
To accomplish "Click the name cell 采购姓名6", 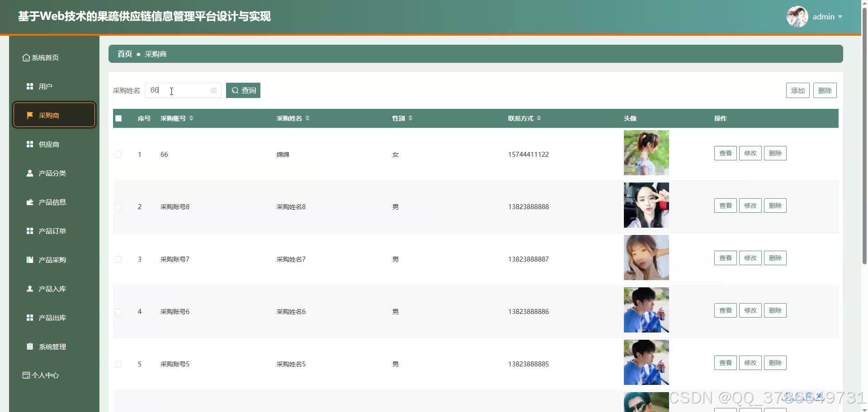I will coord(291,312).
